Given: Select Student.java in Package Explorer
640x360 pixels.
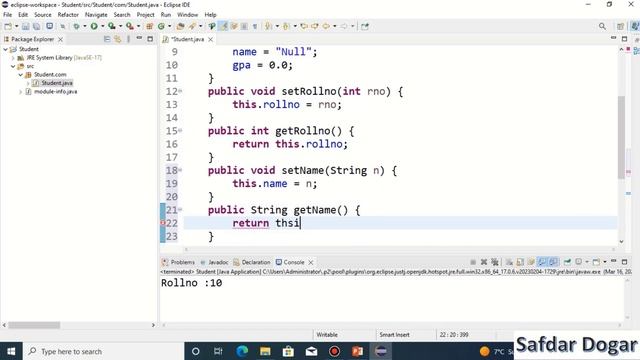Looking at the screenshot, I should point(57,83).
